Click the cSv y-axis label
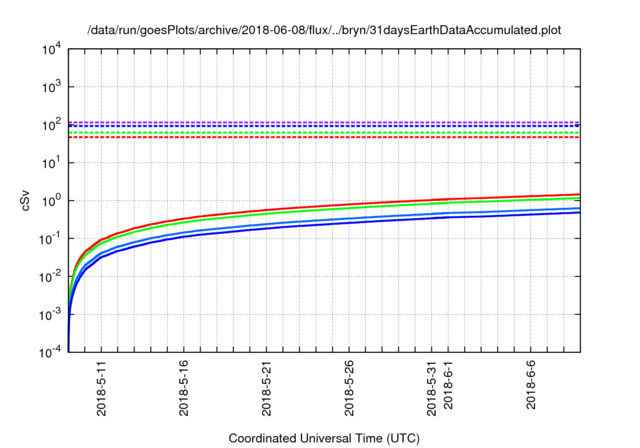The image size is (640, 448). coord(26,201)
